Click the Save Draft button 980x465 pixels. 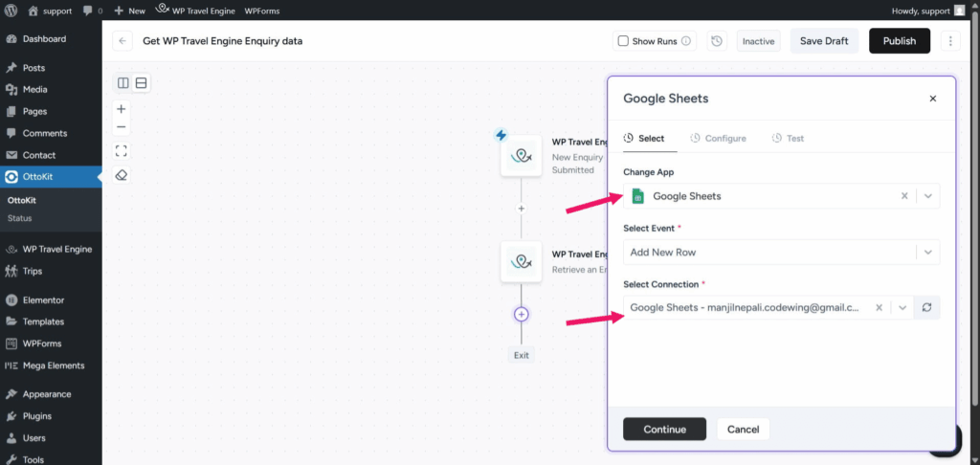coord(824,40)
